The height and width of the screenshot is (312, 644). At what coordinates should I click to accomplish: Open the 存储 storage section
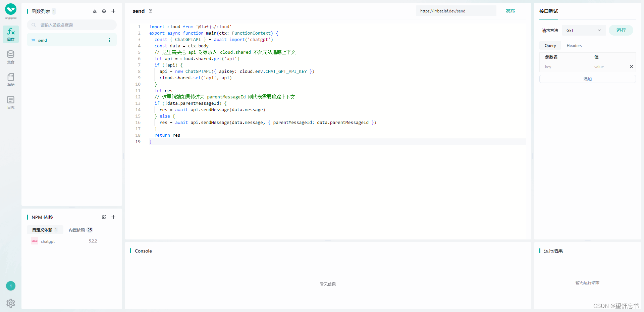pos(11,80)
